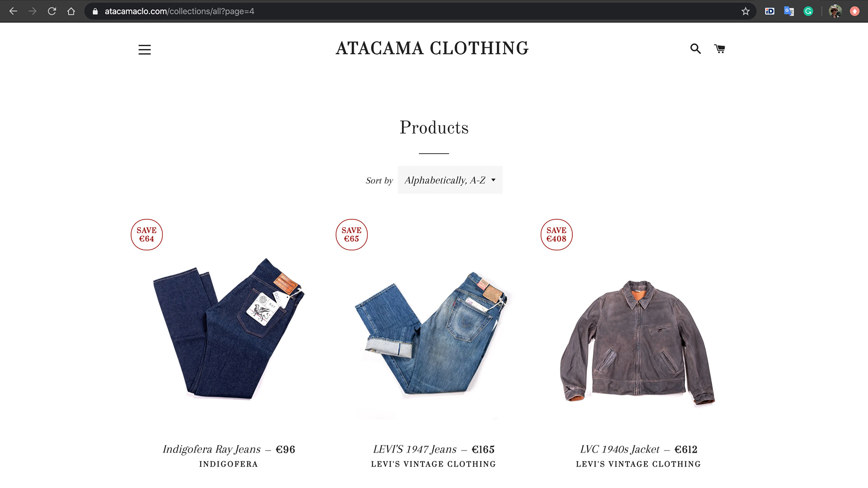Expand the Sort by dropdown
Image resolution: width=868 pixels, height=488 pixels.
pyautogui.click(x=450, y=180)
